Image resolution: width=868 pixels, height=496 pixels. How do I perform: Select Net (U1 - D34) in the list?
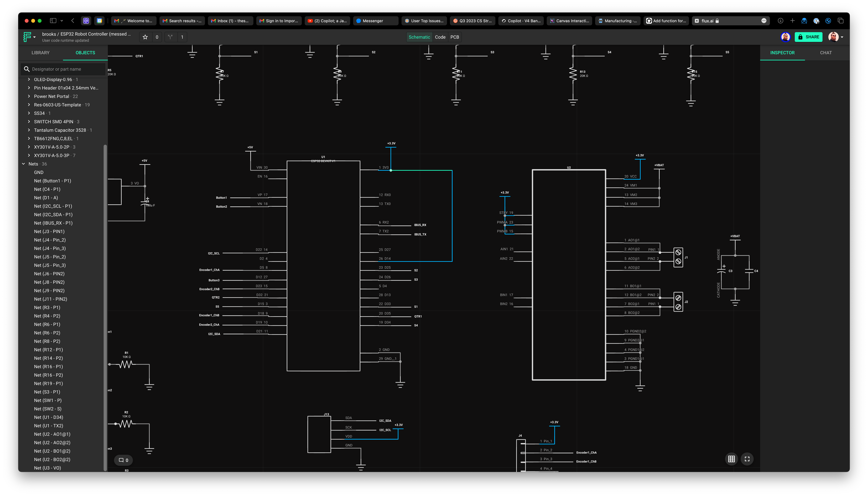click(48, 417)
